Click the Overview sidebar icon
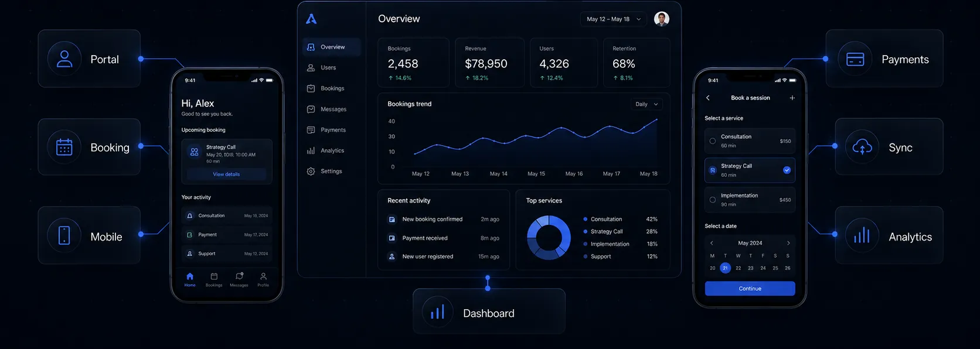Image resolution: width=980 pixels, height=349 pixels. pyautogui.click(x=311, y=47)
